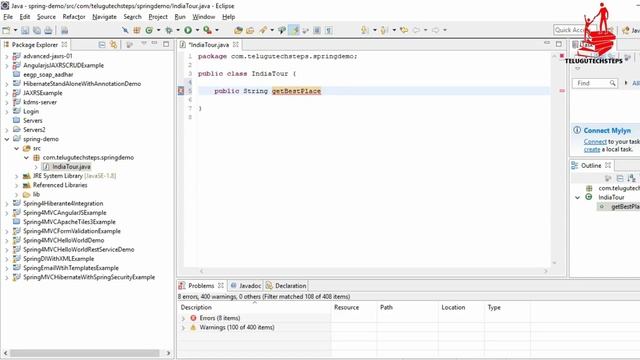Expand Errors (8 items) in Problems
The image size is (640, 360).
[x=183, y=318]
